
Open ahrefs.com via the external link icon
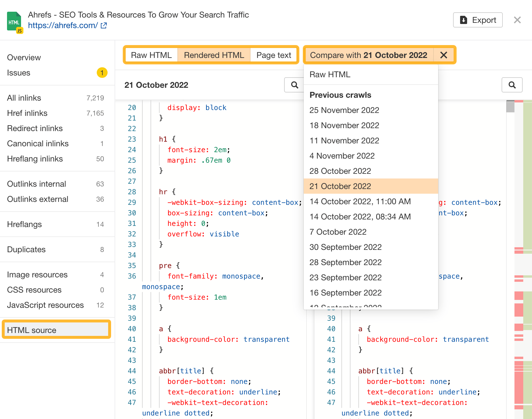click(x=103, y=26)
